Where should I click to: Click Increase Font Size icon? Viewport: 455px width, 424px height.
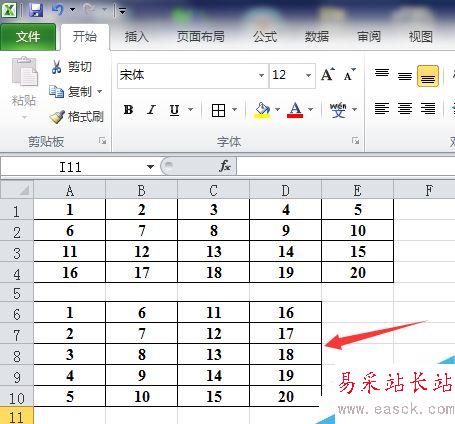[328, 75]
